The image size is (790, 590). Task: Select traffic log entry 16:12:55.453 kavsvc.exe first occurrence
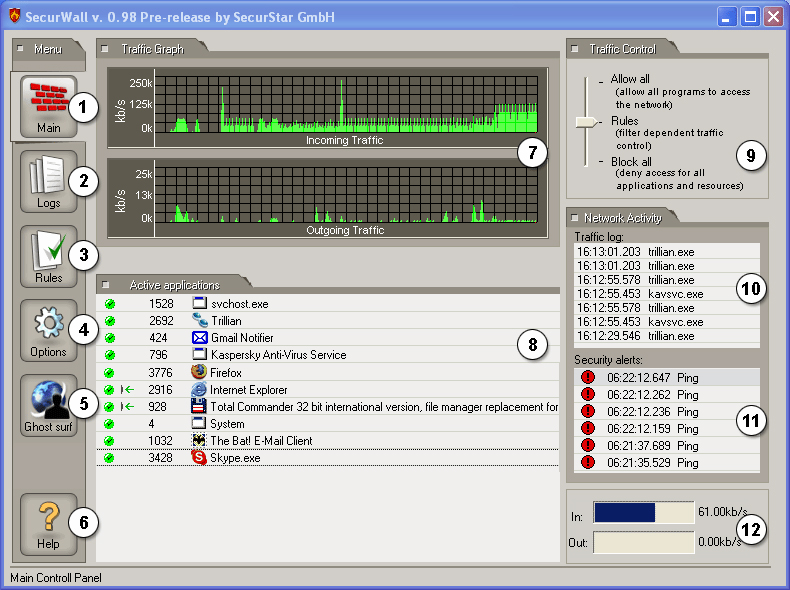pyautogui.click(x=667, y=294)
